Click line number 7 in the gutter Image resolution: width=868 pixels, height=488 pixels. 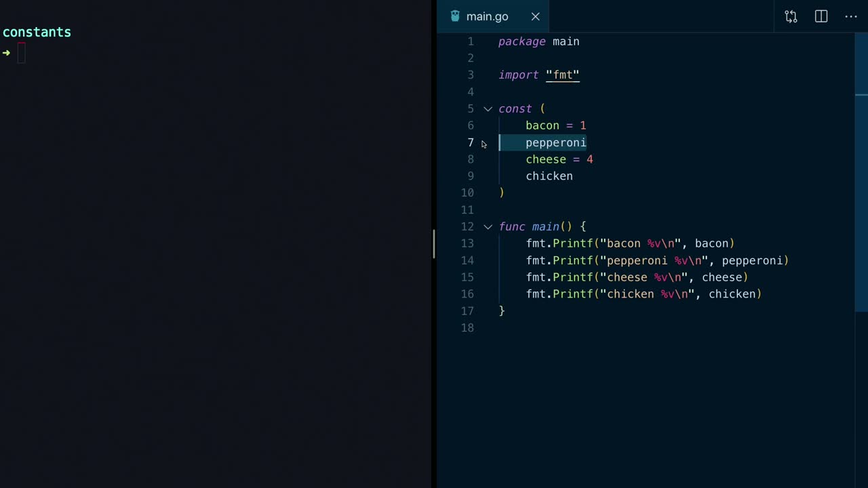(x=470, y=142)
